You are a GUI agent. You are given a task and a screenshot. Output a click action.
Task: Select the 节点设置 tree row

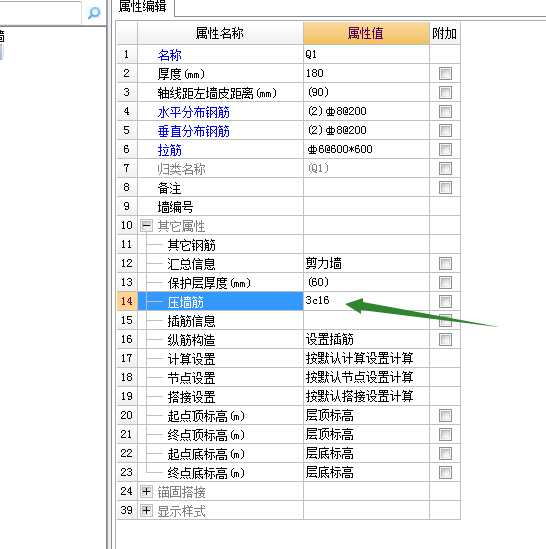pos(220,377)
